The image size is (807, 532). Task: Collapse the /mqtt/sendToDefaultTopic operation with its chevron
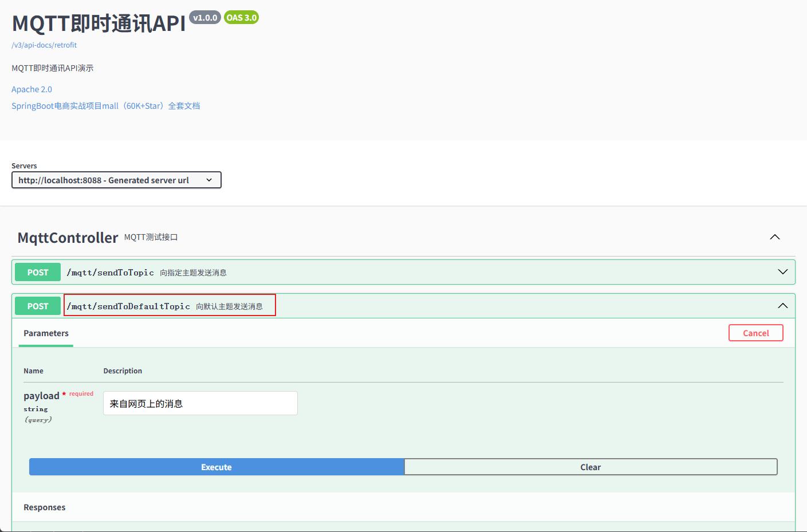point(782,306)
